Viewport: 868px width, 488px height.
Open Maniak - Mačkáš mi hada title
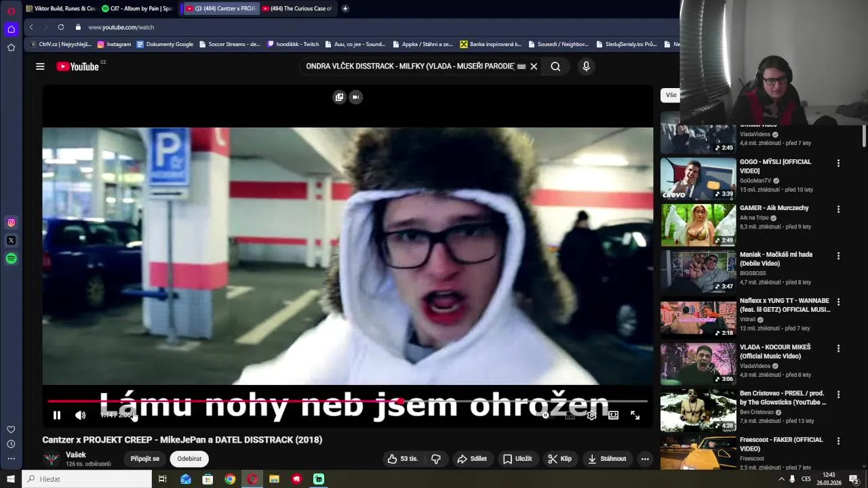click(776, 259)
